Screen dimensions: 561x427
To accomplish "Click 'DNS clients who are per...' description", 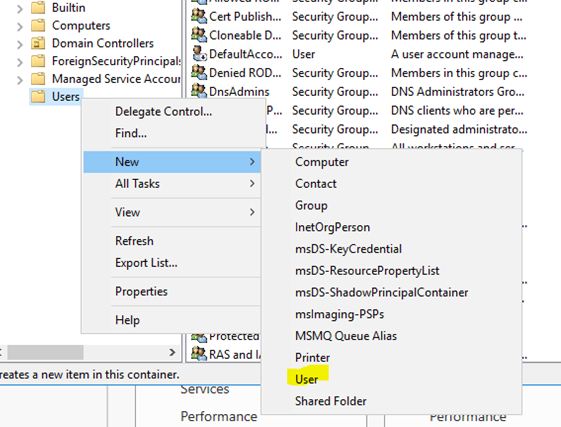I will click(457, 111).
